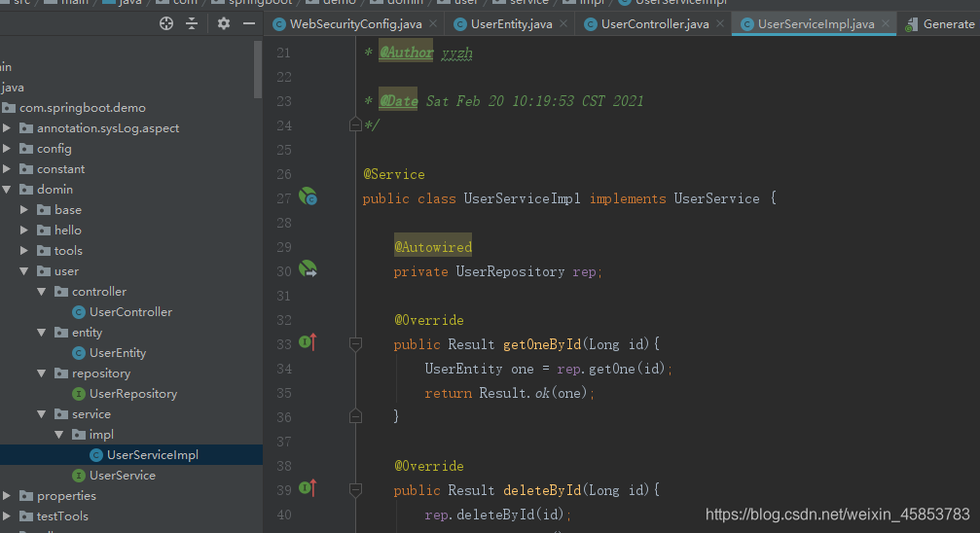Click the @Service annotation on line 26
Image resolution: width=980 pixels, height=533 pixels.
point(394,174)
